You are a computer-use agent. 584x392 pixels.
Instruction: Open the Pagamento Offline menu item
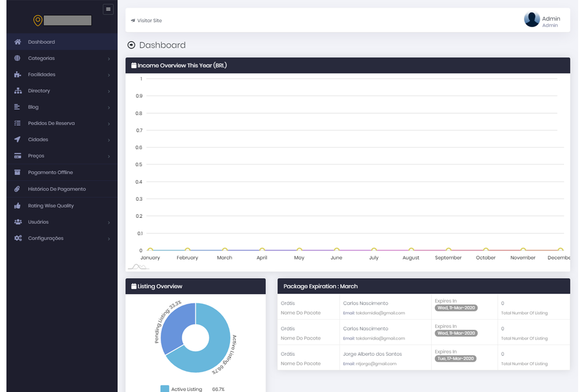pyautogui.click(x=50, y=173)
